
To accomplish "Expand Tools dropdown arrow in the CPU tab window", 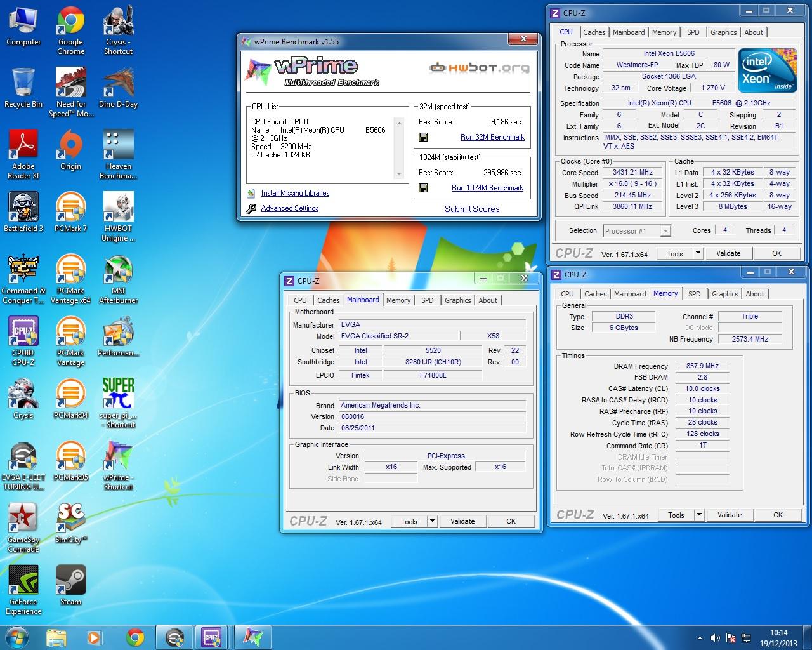I will [x=698, y=253].
